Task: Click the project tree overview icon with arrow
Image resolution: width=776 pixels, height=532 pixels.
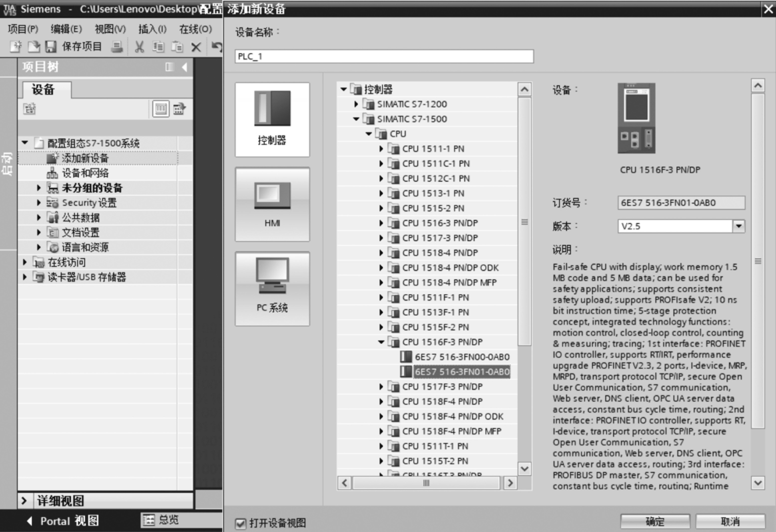Action: [179, 109]
